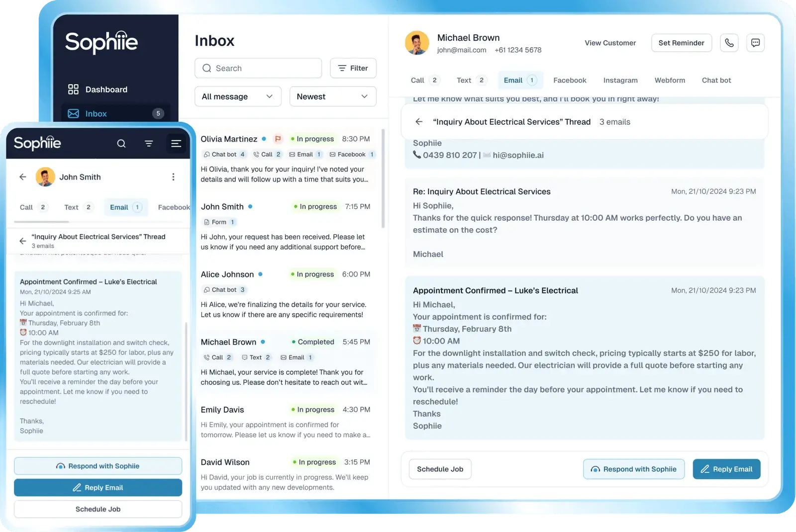Image resolution: width=796 pixels, height=532 pixels.
Task: Open the Newest sort dropdown
Action: coord(332,96)
